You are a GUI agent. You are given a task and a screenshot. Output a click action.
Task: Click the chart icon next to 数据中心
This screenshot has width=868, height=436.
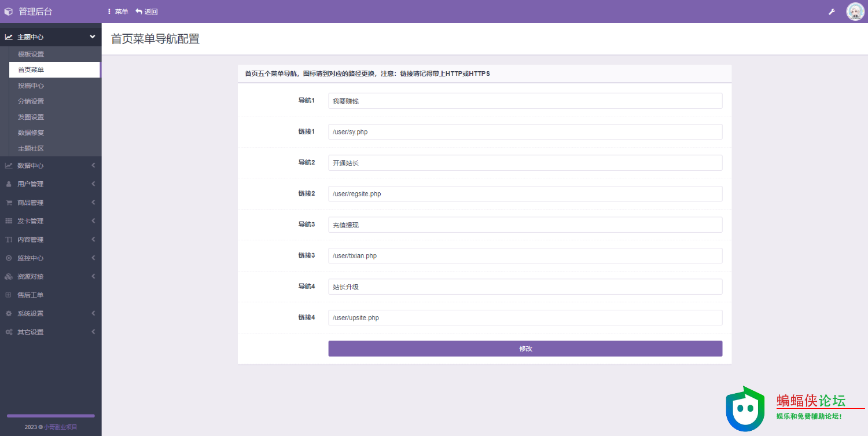point(9,166)
